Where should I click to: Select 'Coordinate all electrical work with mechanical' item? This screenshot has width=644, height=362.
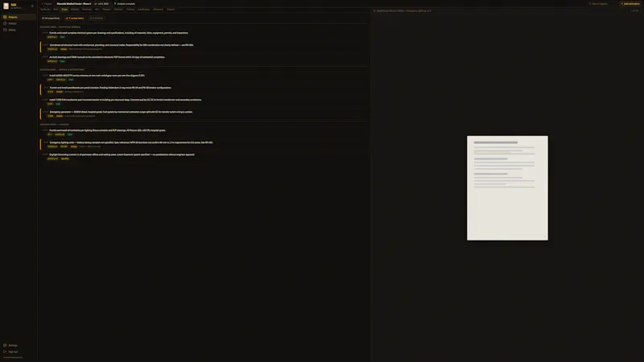[204, 47]
